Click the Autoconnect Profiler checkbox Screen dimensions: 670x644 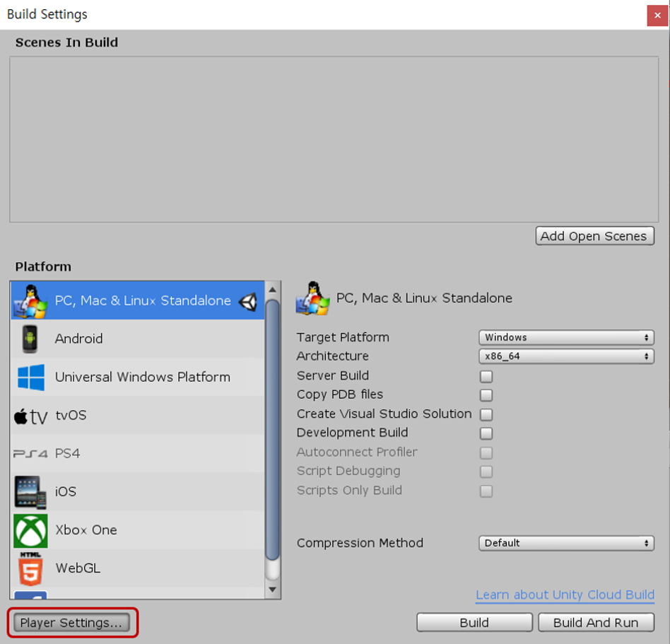coord(486,452)
